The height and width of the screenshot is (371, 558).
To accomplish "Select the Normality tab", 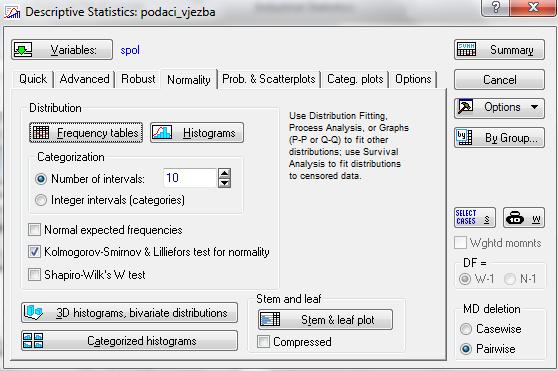I will [x=189, y=80].
